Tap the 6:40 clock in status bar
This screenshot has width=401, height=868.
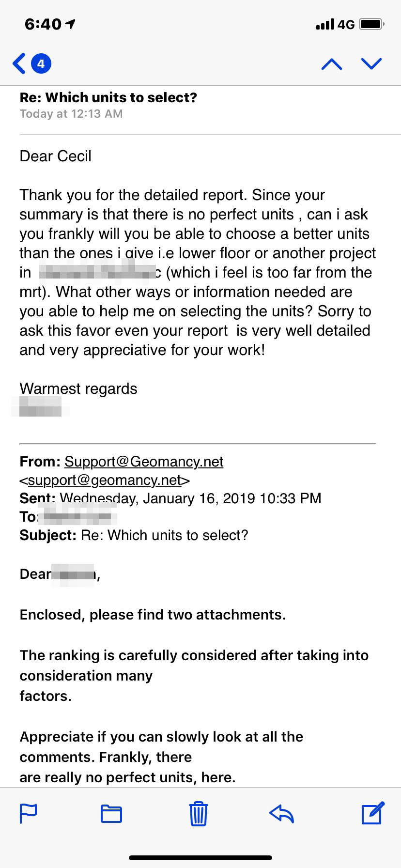(43, 24)
